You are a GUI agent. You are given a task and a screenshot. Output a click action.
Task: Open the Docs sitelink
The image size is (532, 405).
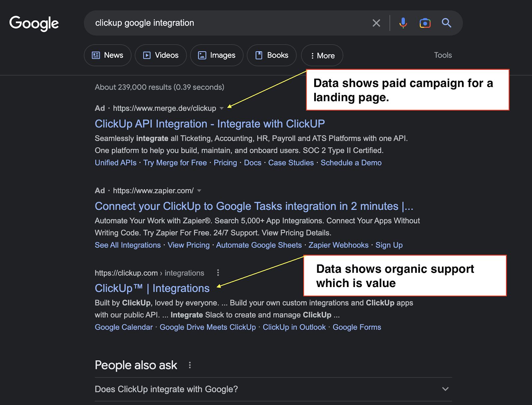[x=253, y=163]
